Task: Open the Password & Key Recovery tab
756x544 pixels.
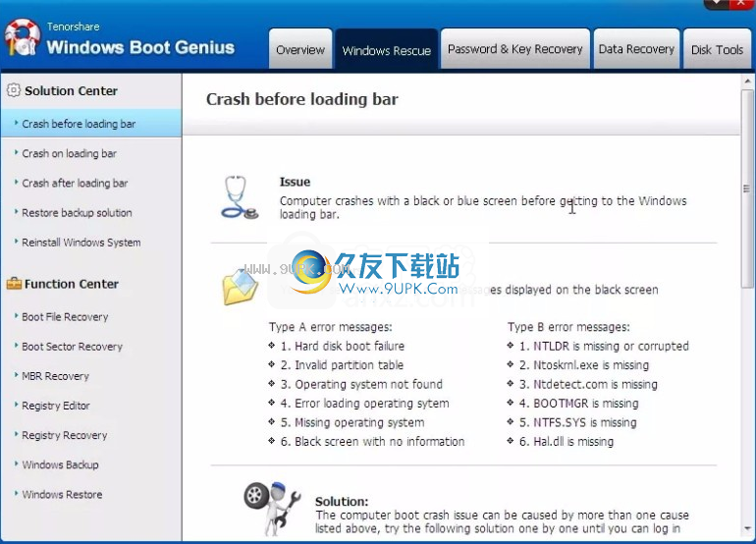Action: (514, 49)
